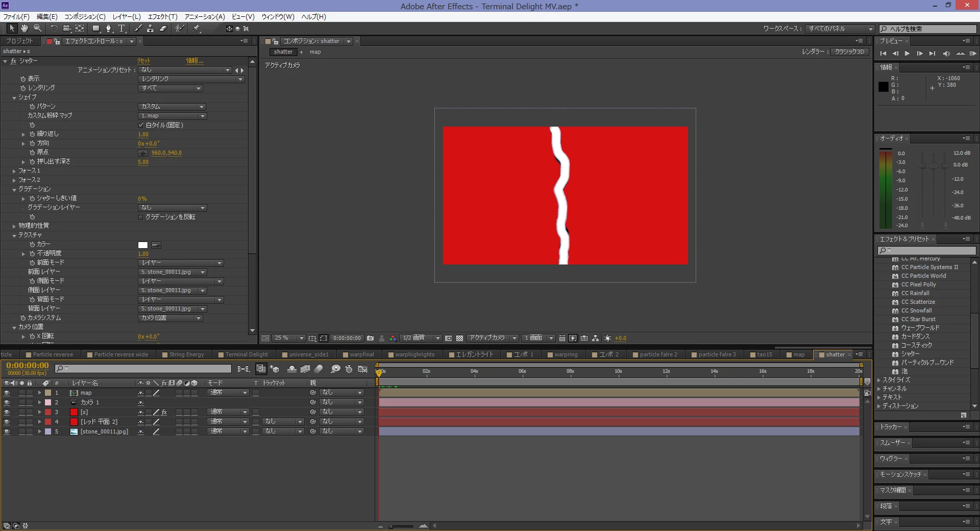Select the Selection arrow tool
The width and height of the screenshot is (980, 531).
[12, 29]
